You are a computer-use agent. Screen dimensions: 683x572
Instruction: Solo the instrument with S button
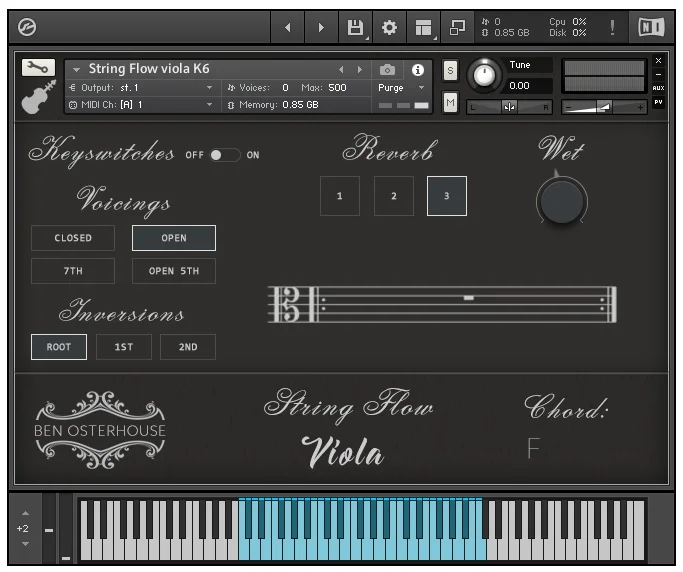coord(450,70)
